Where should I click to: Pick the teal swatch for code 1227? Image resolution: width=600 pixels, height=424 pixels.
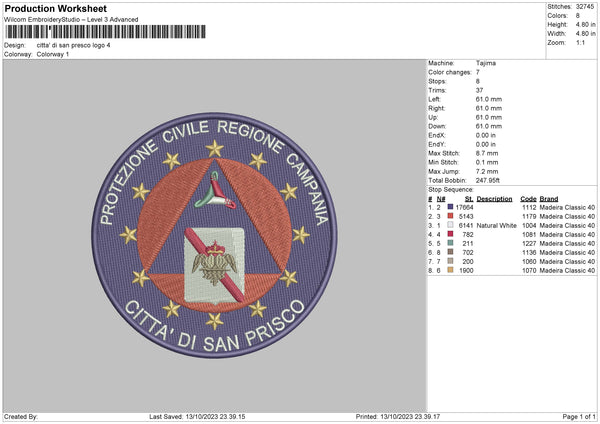click(450, 243)
